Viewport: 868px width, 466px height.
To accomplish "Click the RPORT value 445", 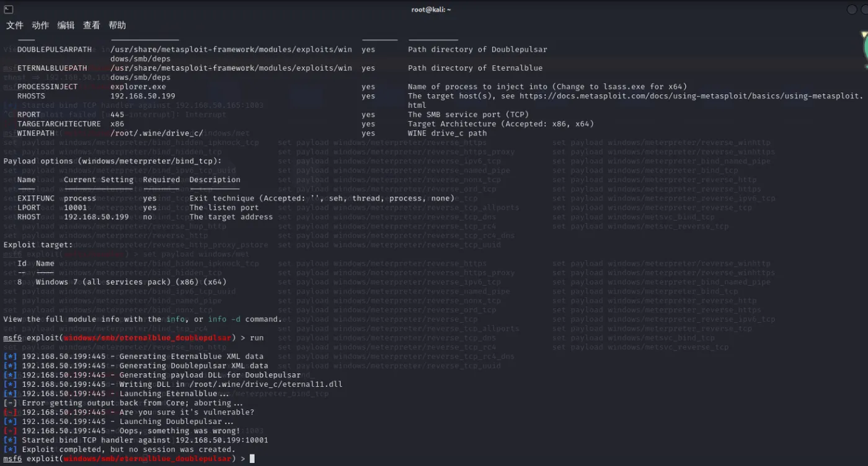I will pyautogui.click(x=117, y=115).
